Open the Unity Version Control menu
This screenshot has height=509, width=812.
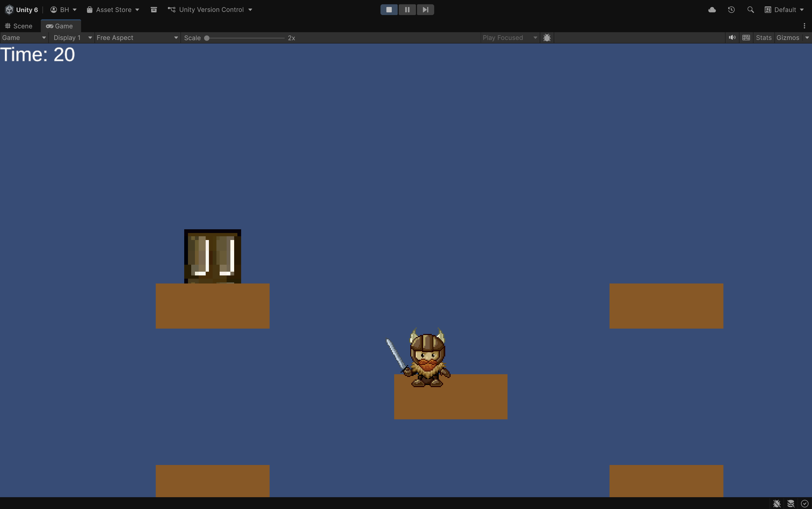click(211, 10)
